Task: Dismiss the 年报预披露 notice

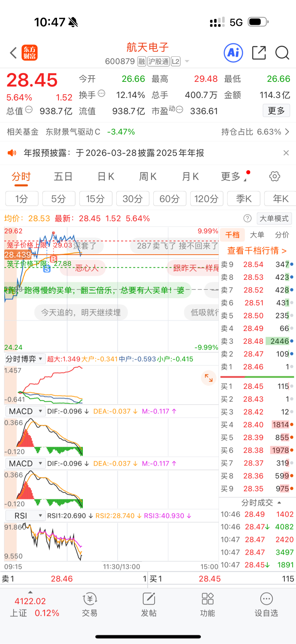Action: [x=286, y=153]
